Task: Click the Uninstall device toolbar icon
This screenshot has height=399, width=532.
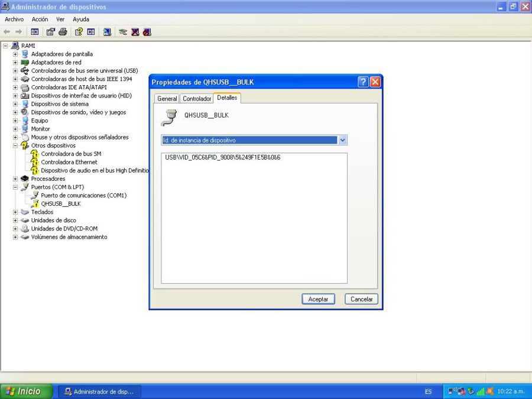Action: pos(135,32)
